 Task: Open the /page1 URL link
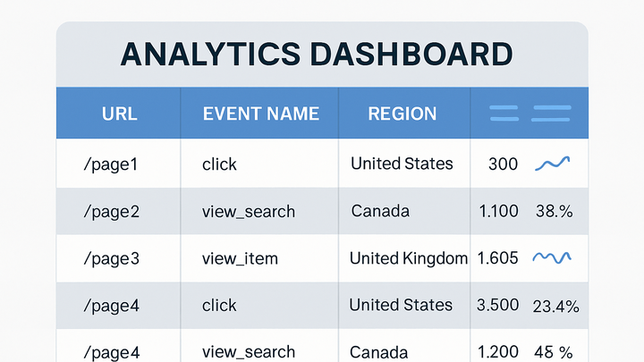click(x=111, y=164)
